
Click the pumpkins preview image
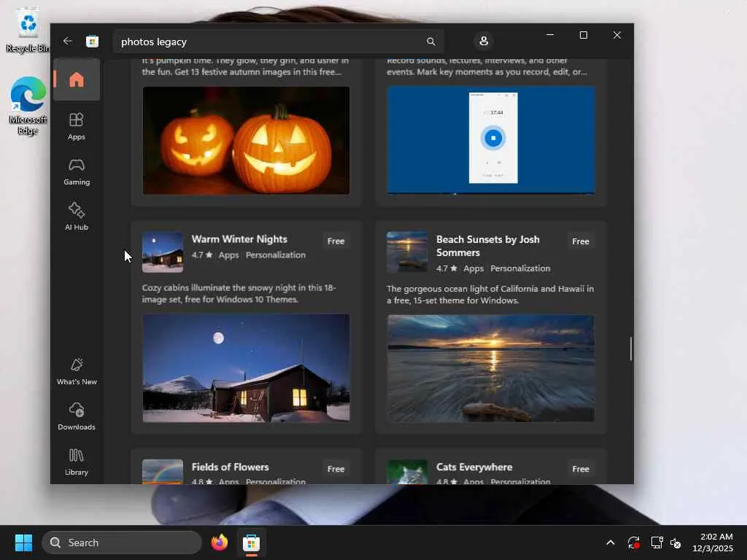pyautogui.click(x=246, y=140)
